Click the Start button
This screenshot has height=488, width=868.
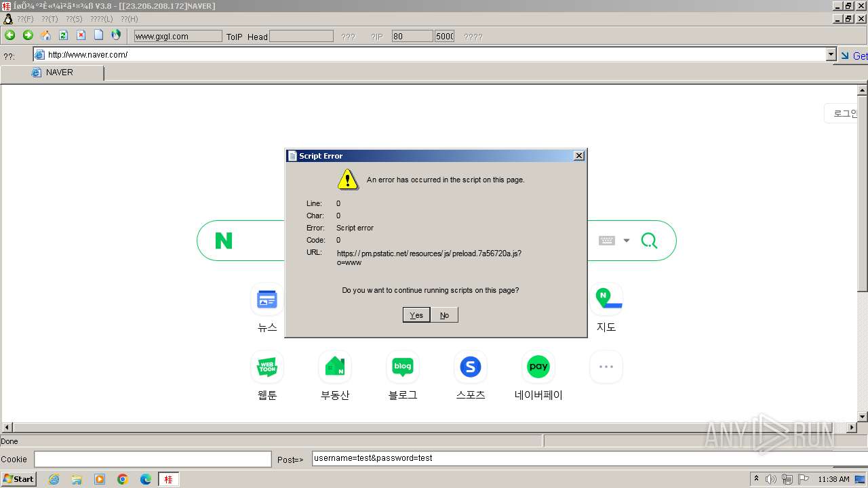point(19,479)
